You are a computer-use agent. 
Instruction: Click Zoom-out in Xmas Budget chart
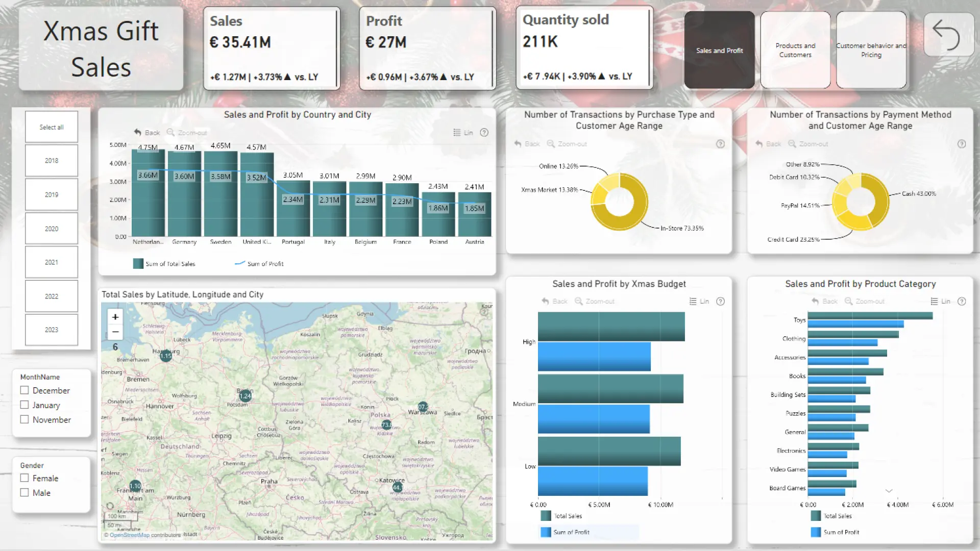[x=595, y=301]
